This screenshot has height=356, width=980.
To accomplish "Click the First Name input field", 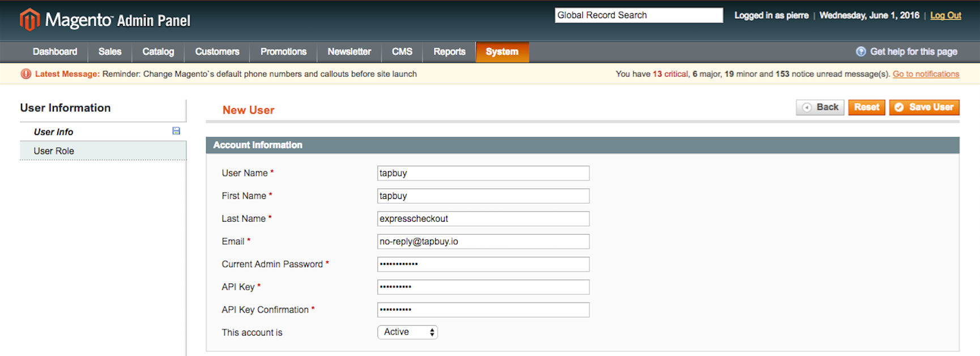I will click(483, 196).
